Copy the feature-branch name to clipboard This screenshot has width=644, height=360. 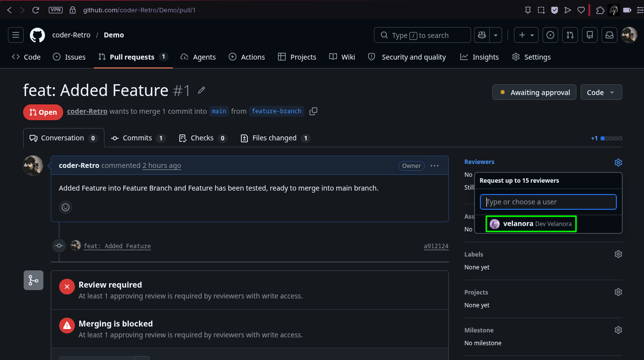click(x=313, y=111)
